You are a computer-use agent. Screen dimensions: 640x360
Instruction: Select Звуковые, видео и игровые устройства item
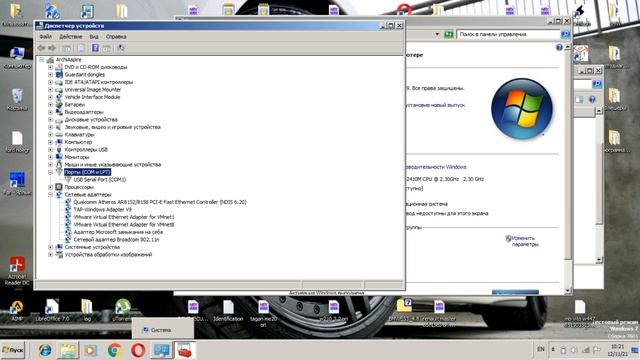tap(113, 127)
